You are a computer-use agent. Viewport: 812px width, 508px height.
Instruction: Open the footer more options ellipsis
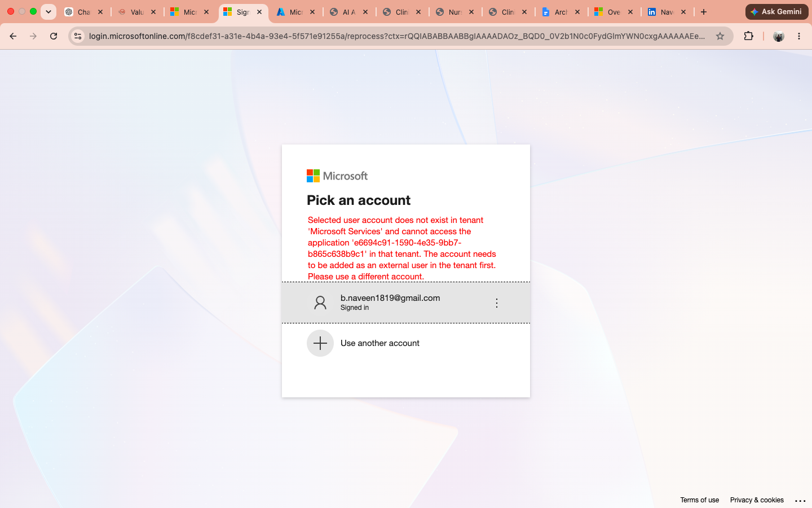coord(800,501)
